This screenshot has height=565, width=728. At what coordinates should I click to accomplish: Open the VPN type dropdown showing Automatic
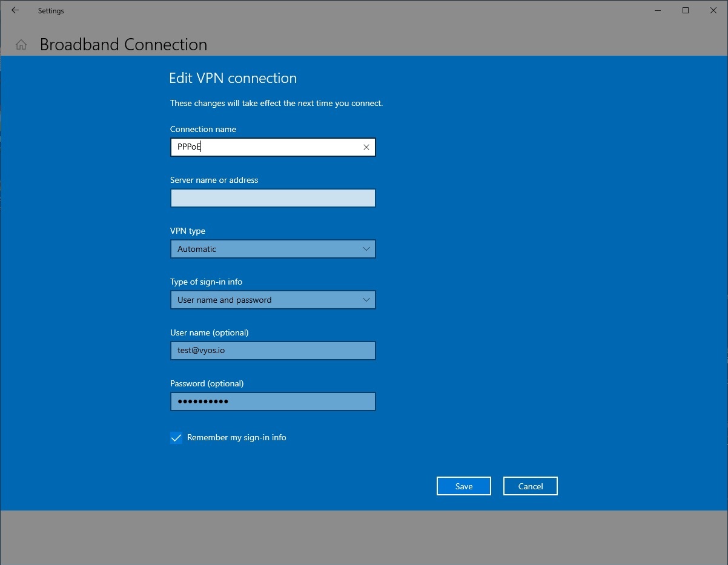(266, 249)
